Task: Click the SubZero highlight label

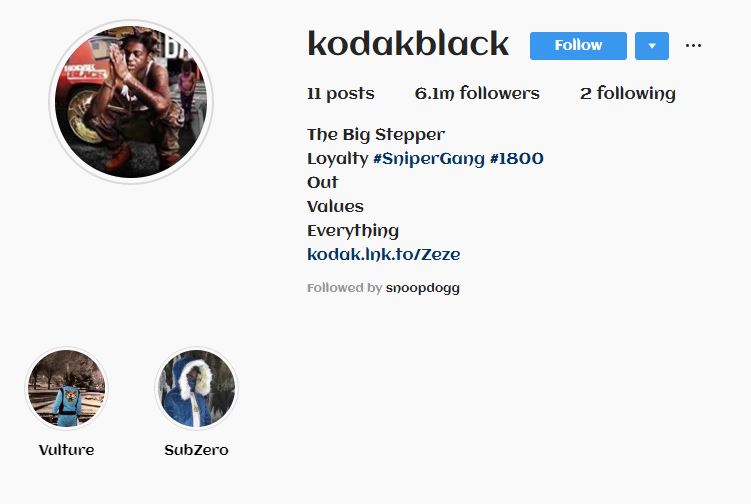Action: pos(196,450)
